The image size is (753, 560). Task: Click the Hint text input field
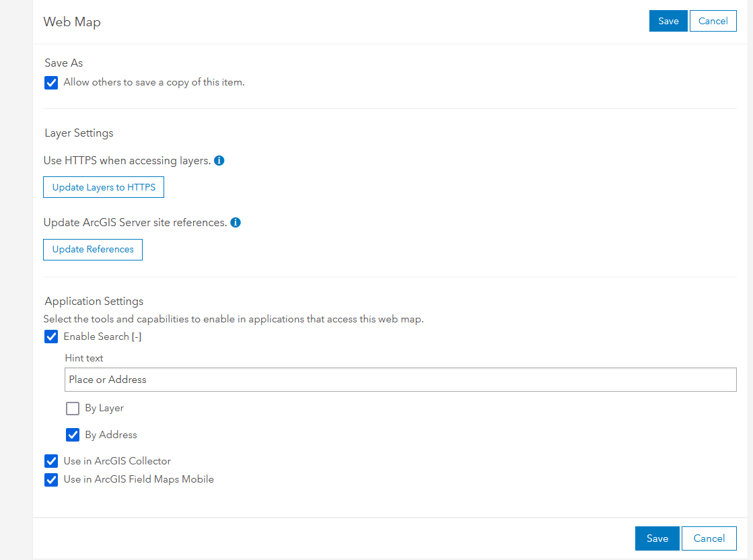(400, 380)
